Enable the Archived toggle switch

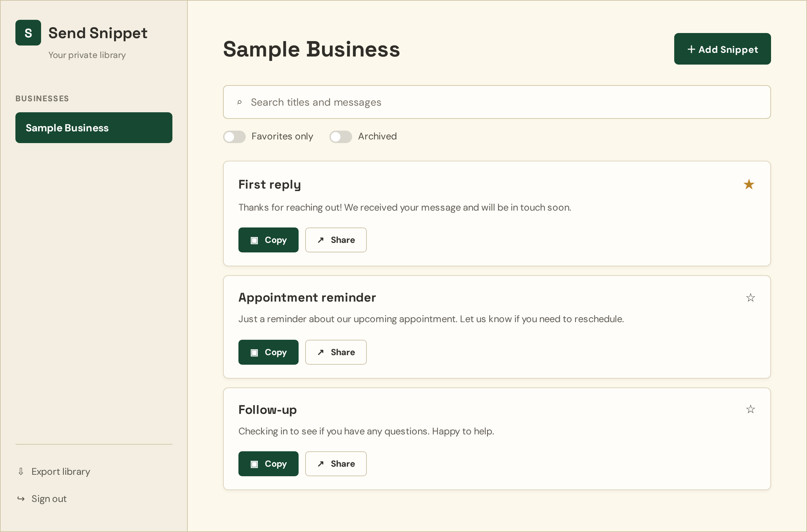click(341, 137)
